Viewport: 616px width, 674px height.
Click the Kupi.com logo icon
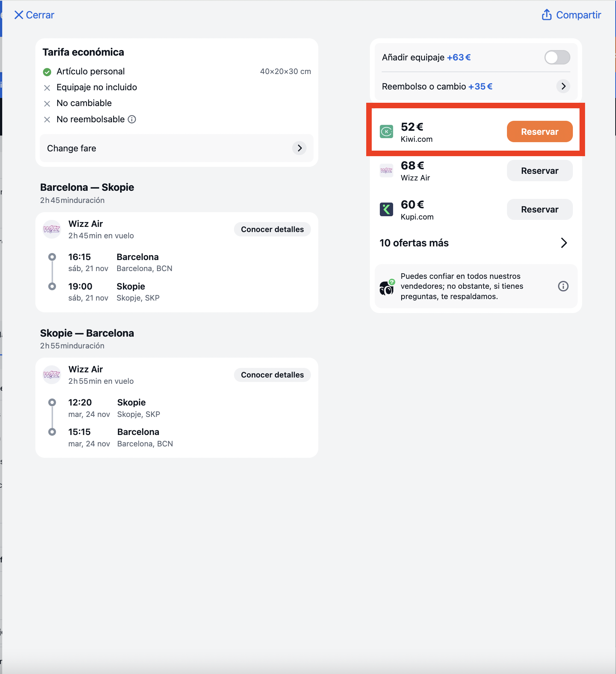[386, 210]
